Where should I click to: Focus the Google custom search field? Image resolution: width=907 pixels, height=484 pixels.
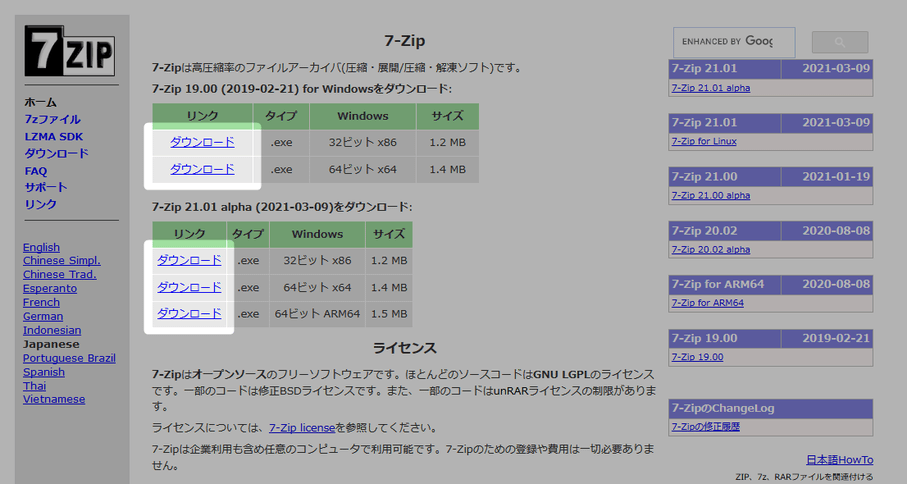click(734, 42)
